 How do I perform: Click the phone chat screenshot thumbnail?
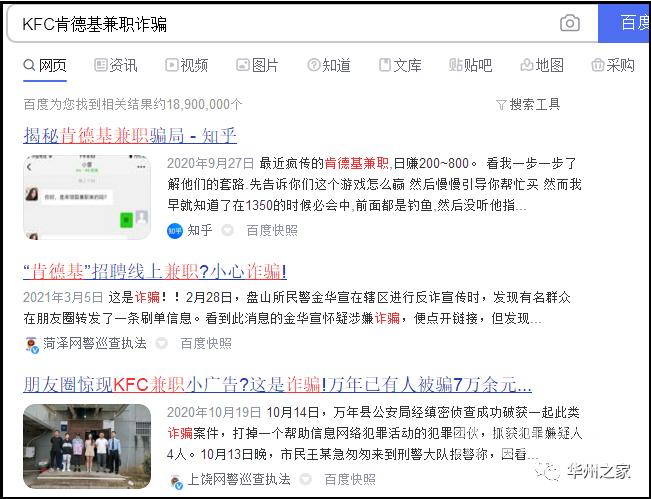tap(87, 196)
